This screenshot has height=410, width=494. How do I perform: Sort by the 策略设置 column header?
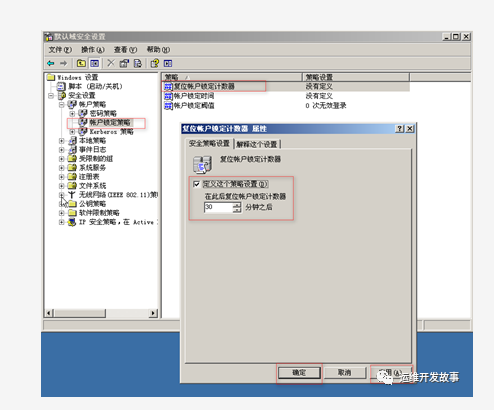pyautogui.click(x=356, y=77)
